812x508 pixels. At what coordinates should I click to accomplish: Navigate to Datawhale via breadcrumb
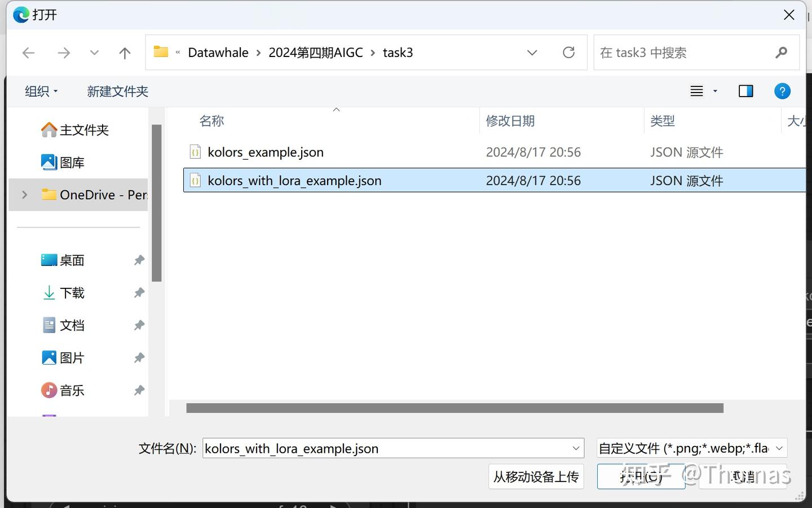[x=218, y=52]
